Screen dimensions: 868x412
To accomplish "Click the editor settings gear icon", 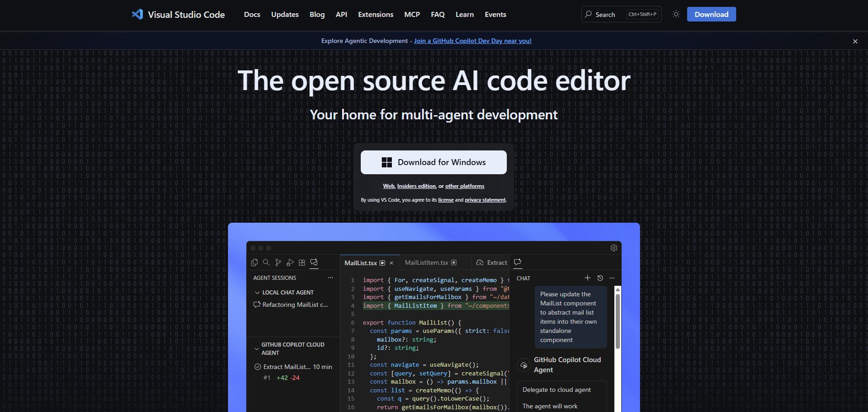I will pos(614,248).
